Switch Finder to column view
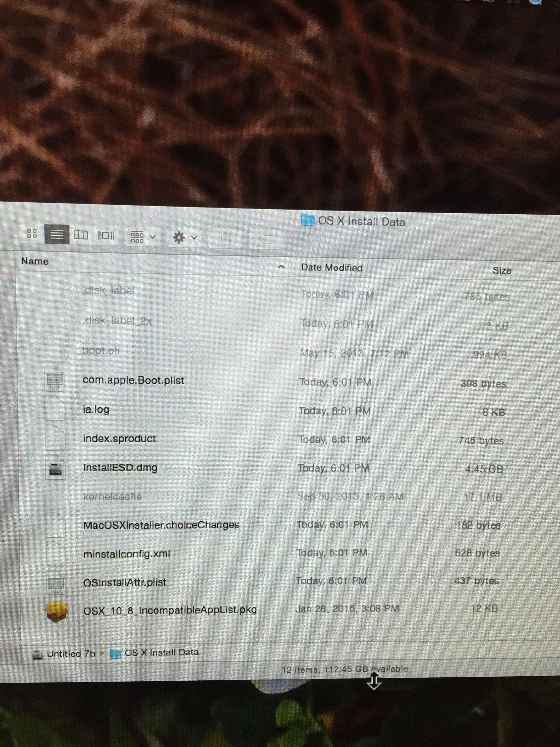The width and height of the screenshot is (560, 747). pyautogui.click(x=81, y=235)
